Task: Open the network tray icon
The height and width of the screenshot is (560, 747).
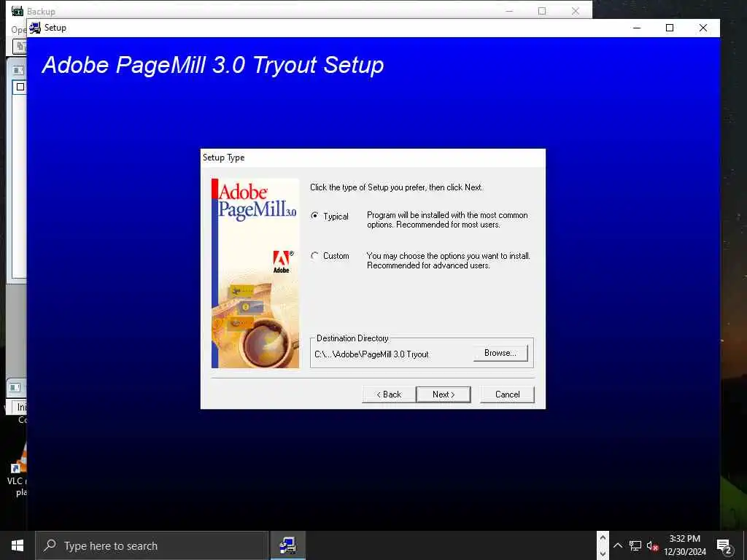Action: [635, 545]
